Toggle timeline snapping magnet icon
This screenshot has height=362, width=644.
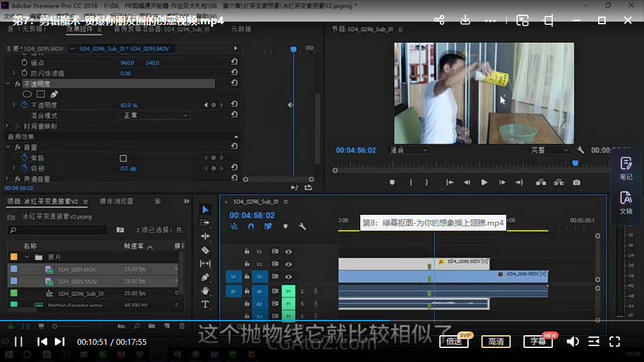point(251,226)
